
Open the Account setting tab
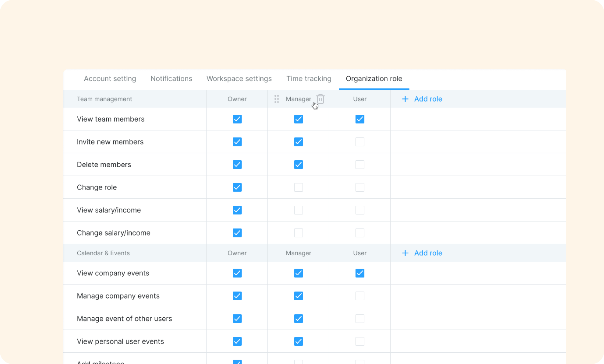(x=110, y=79)
